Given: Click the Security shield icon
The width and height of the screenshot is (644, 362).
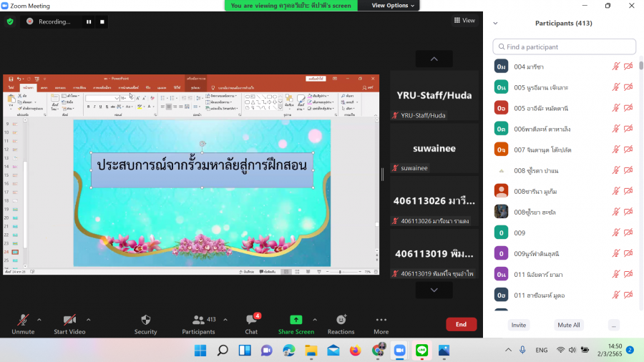Looking at the screenshot, I should pyautogui.click(x=145, y=320).
